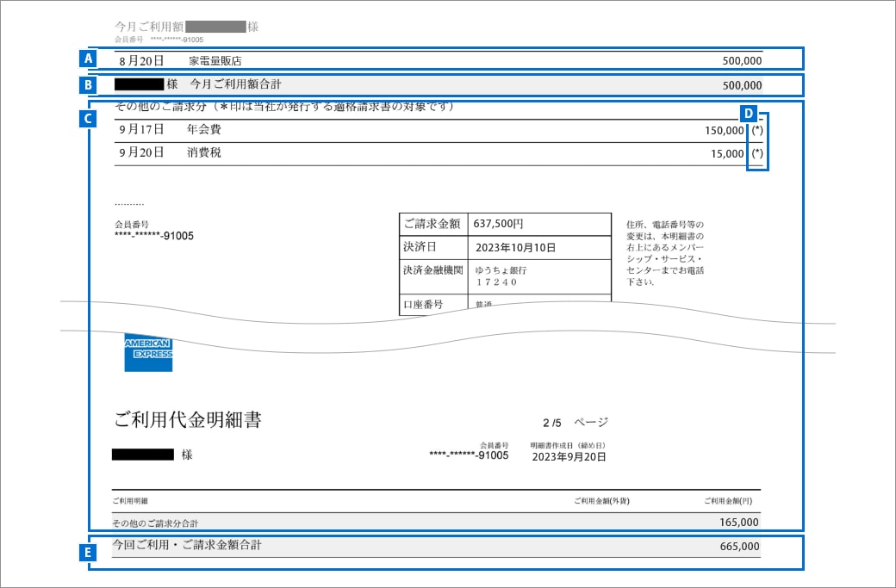The width and height of the screenshot is (896, 588).
Task: Click the blue D label badge
Action: click(x=749, y=113)
